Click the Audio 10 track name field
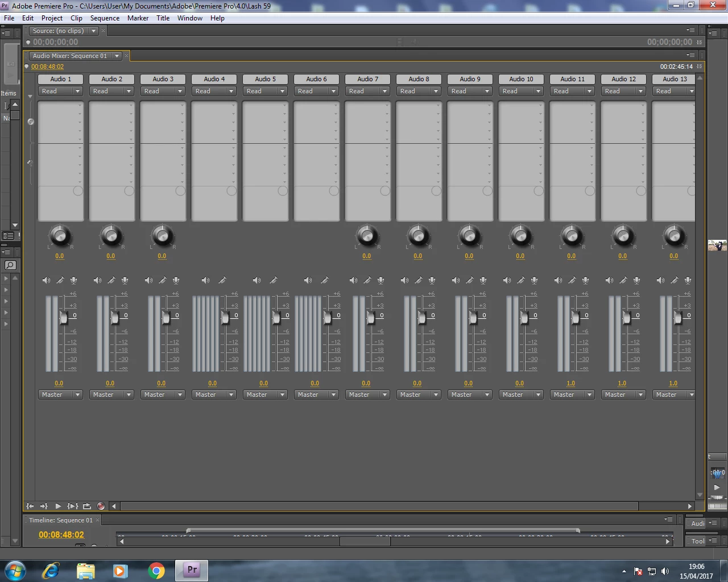This screenshot has height=582, width=728. point(522,79)
